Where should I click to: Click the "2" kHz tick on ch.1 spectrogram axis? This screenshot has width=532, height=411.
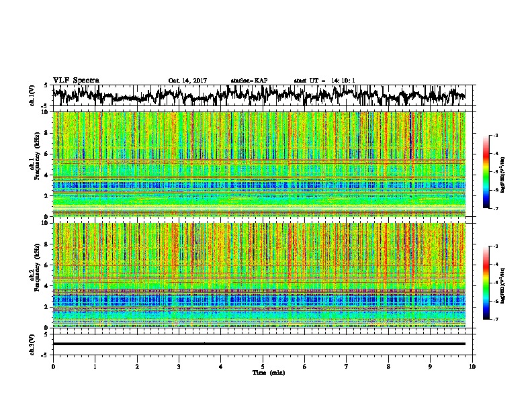[47, 195]
